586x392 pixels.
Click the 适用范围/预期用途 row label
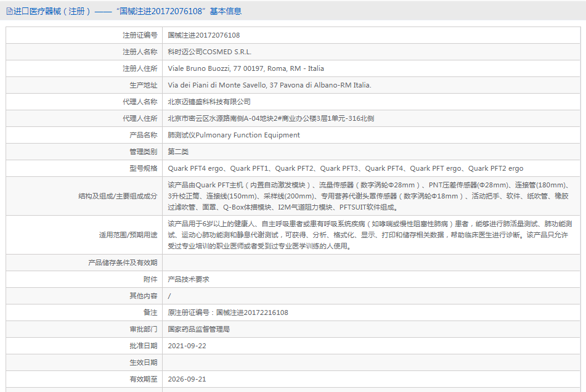point(128,235)
